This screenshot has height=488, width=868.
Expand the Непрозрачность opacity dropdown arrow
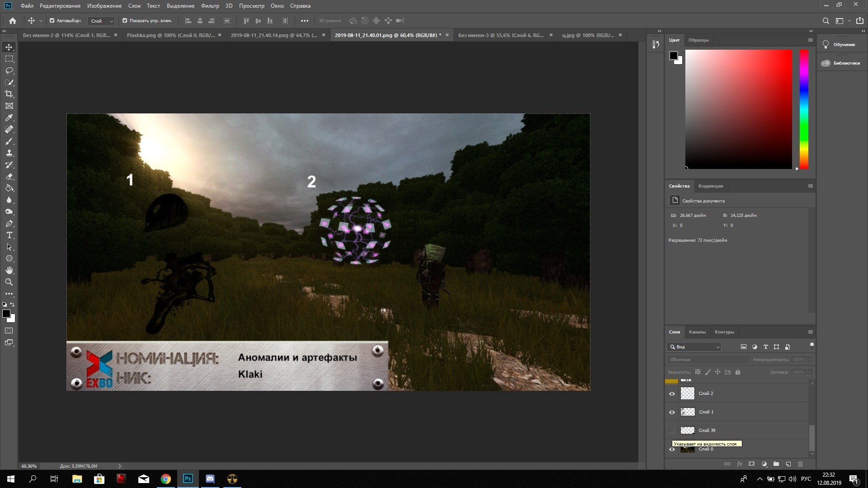coord(810,360)
